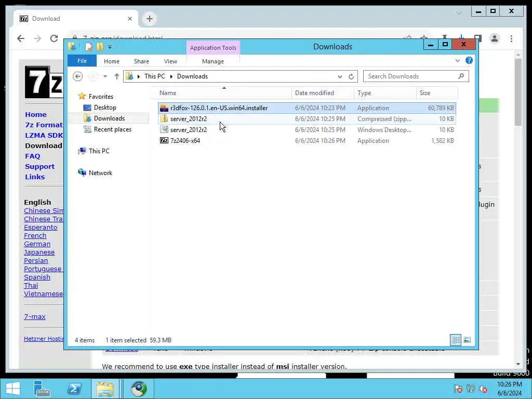Sort by the Size column header
This screenshot has width=532, height=399.
[437, 93]
